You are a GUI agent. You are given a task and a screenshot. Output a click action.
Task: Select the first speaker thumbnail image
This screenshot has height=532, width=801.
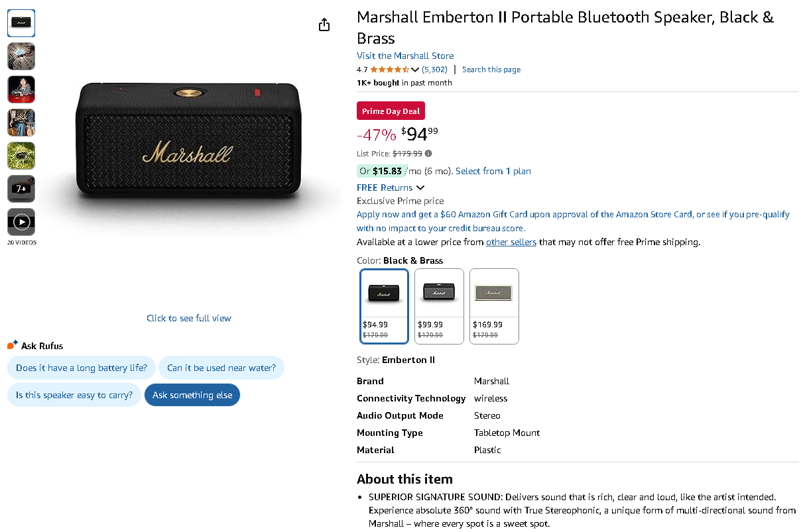tap(21, 23)
